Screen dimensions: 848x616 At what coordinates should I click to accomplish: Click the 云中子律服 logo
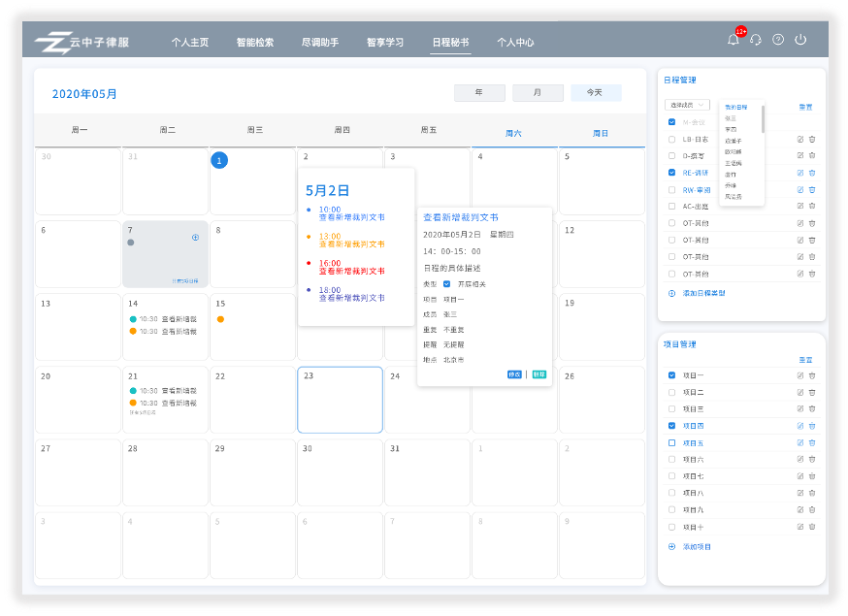point(82,42)
